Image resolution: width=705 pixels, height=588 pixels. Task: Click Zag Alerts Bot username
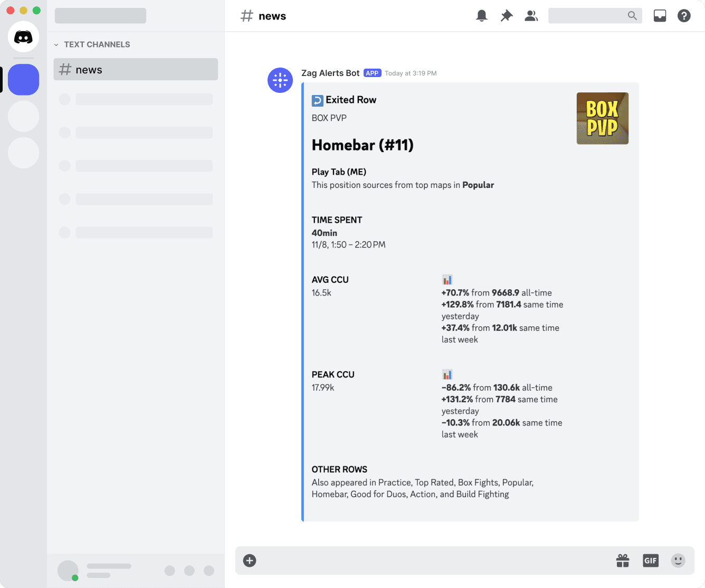(330, 73)
